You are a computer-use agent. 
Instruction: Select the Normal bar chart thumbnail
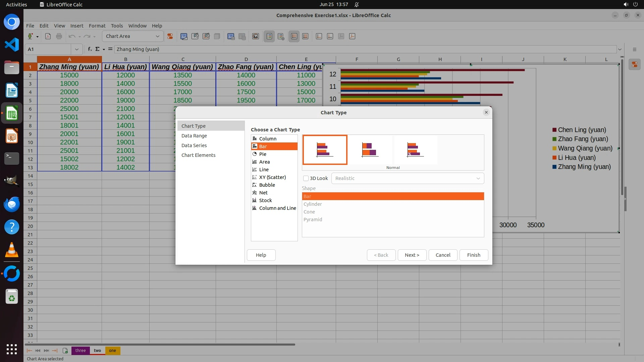325,150
